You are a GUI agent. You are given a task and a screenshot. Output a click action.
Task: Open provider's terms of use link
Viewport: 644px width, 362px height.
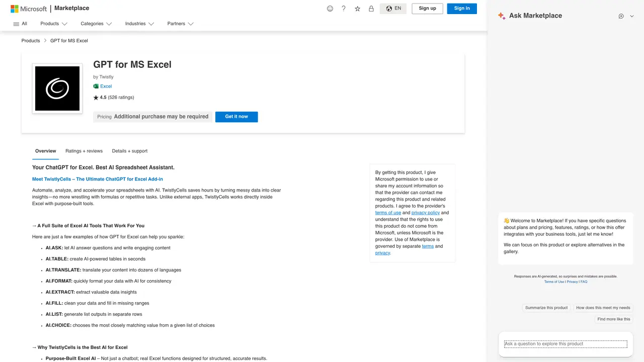[x=388, y=213]
